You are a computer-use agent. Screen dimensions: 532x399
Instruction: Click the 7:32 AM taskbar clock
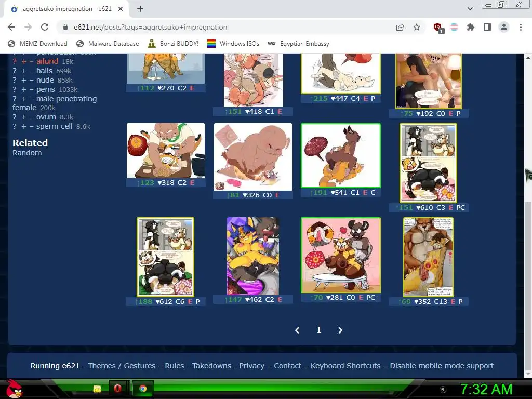coord(486,389)
